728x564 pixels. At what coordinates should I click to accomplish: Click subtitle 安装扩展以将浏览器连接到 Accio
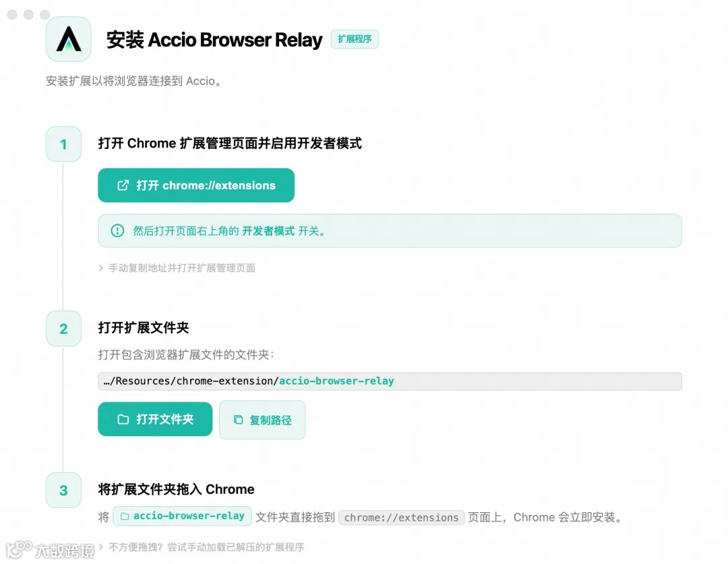coord(133,82)
